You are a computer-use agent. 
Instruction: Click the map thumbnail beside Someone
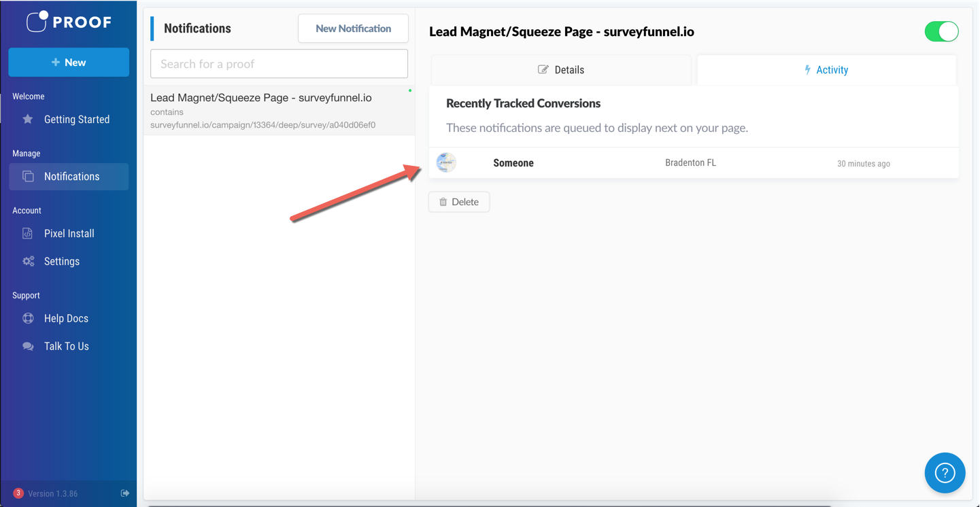[446, 163]
